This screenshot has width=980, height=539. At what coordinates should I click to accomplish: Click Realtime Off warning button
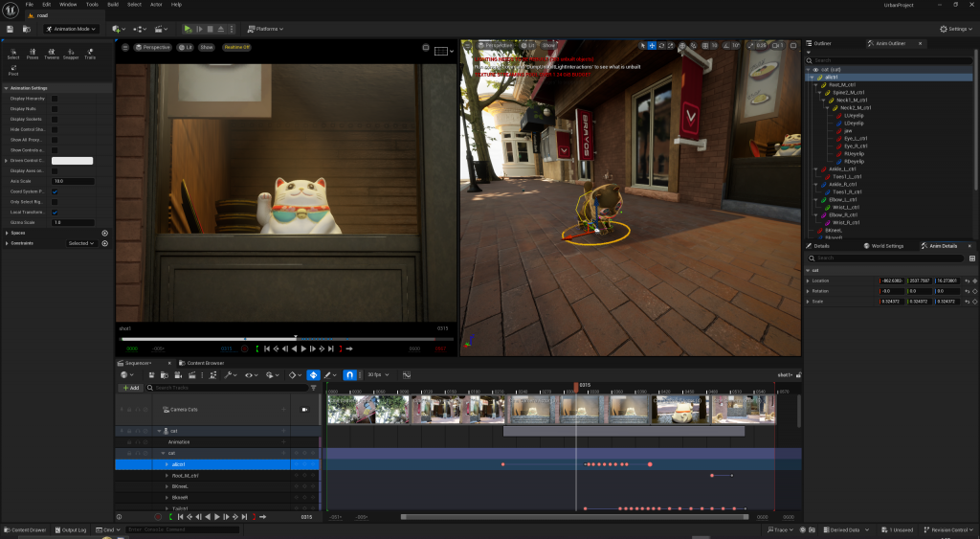pos(237,47)
